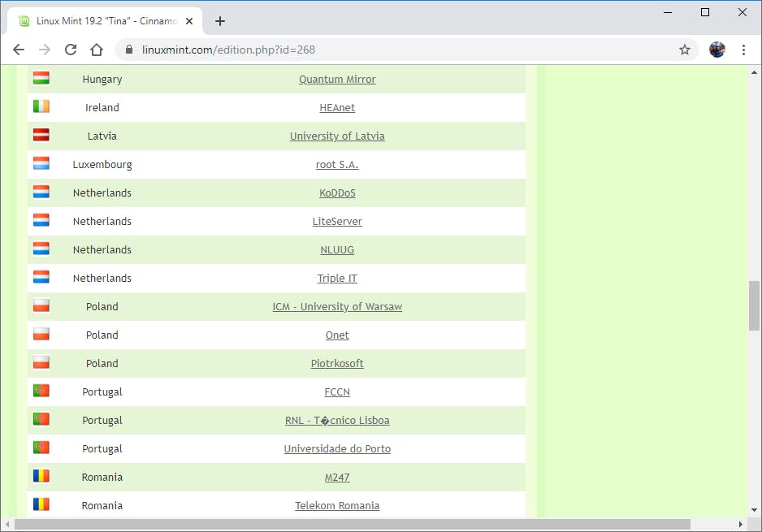
Task: Click the vertical scrollbar thumb
Action: pos(754,305)
